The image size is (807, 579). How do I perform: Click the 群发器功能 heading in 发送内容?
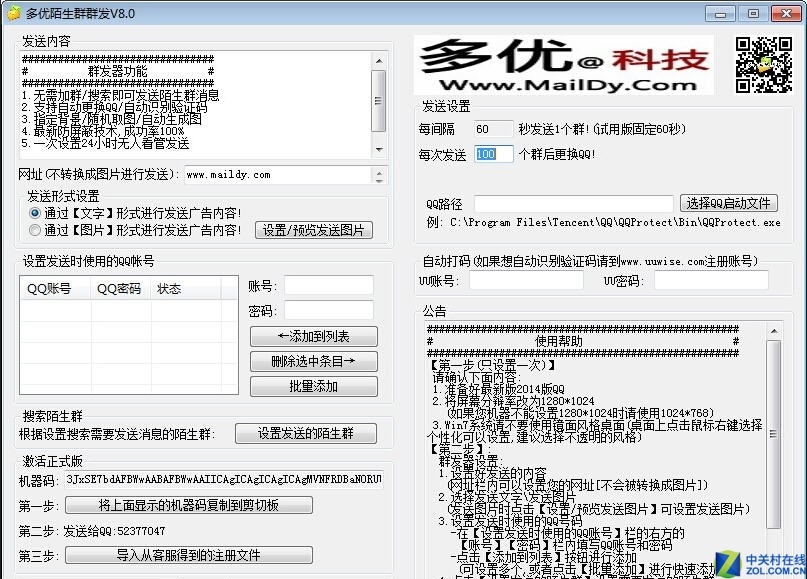coord(117,71)
